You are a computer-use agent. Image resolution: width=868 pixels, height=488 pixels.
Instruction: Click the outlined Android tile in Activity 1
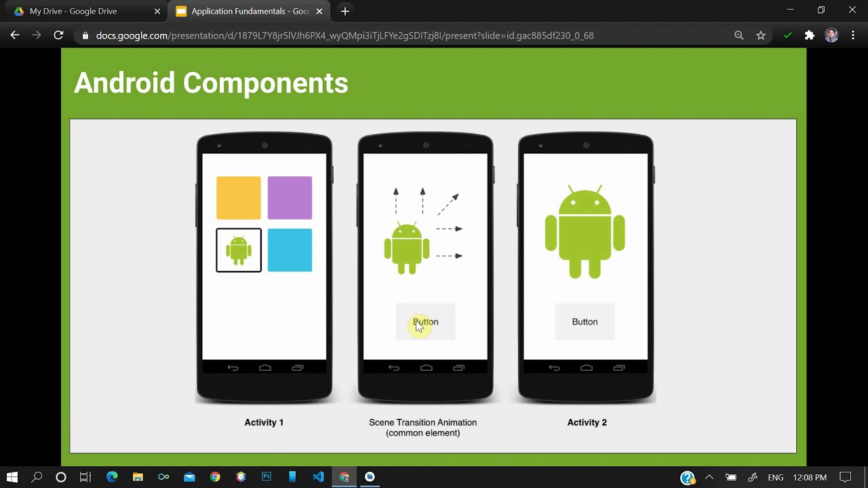(239, 250)
